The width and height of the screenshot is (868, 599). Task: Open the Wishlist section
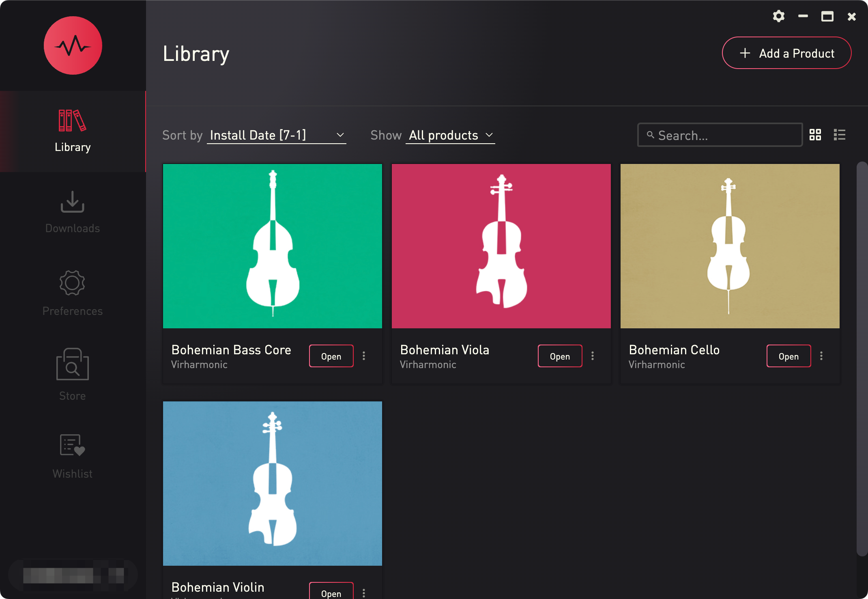73,455
